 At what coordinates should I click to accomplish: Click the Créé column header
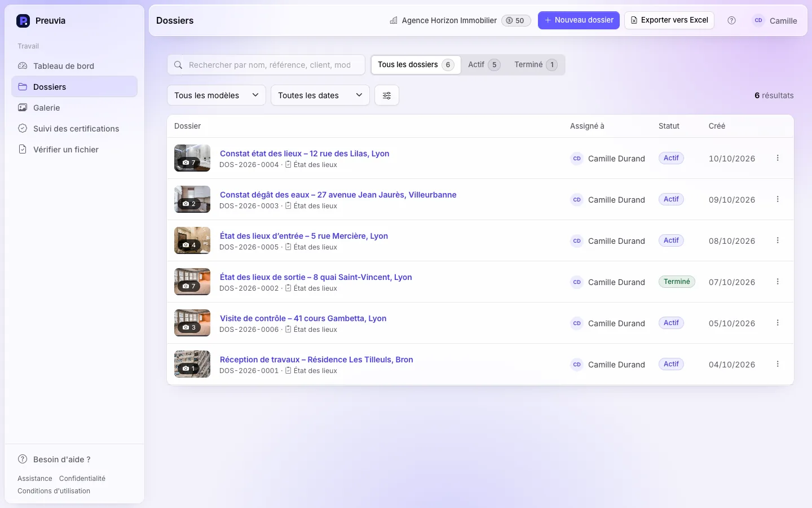[717, 126]
